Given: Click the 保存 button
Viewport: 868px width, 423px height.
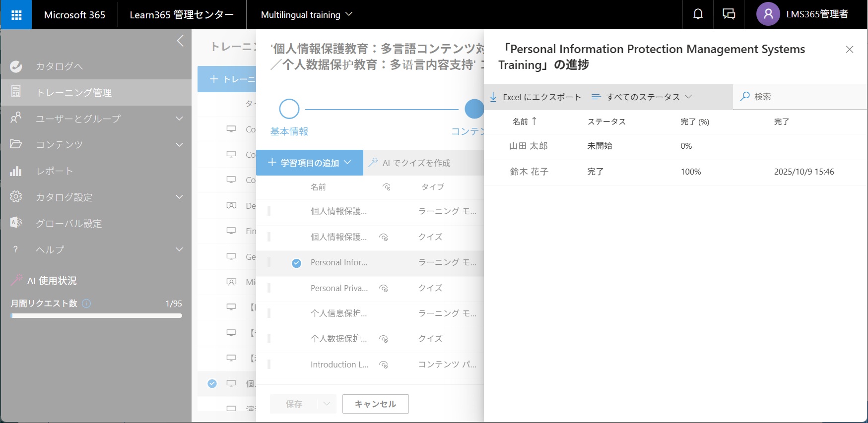Looking at the screenshot, I should click(294, 404).
